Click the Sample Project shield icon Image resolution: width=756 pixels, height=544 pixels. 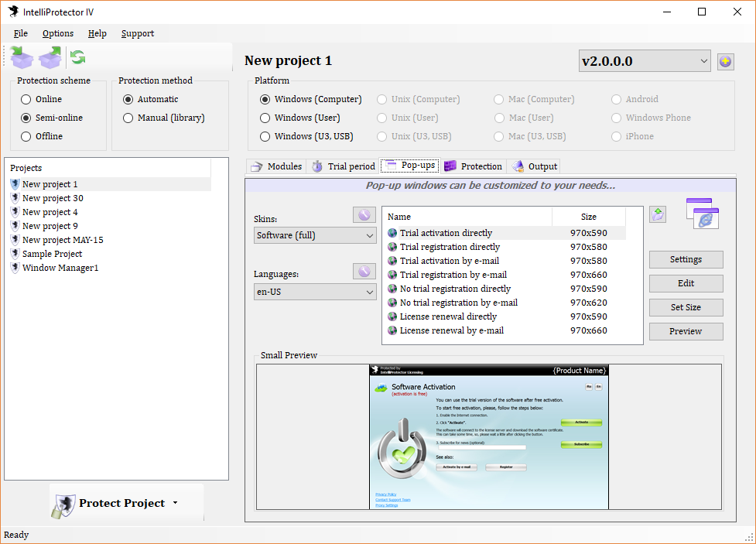15,254
